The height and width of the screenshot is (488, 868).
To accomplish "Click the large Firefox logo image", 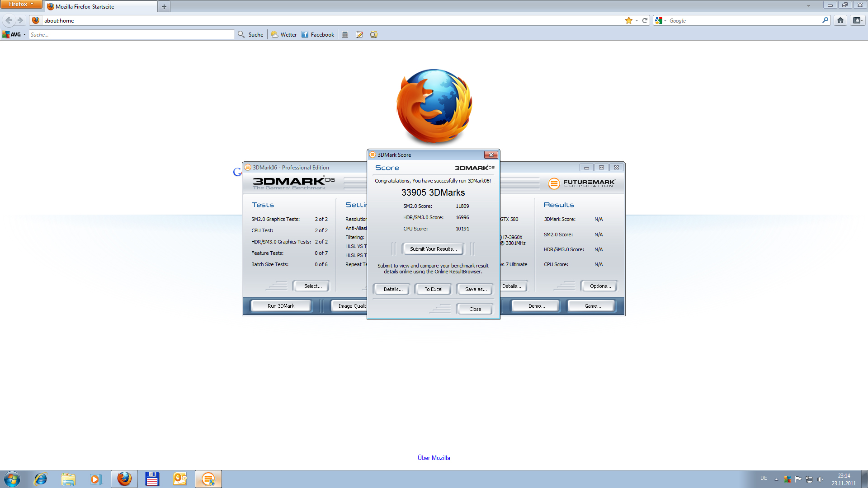I will (x=434, y=107).
